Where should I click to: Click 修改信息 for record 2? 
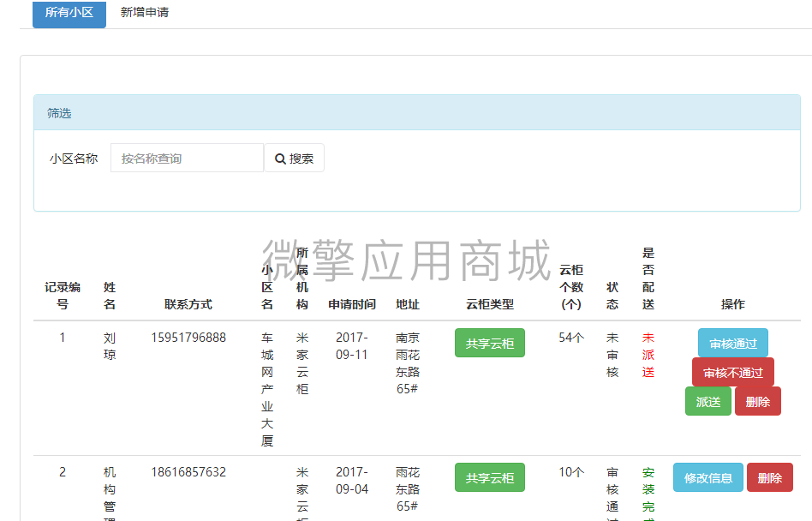(708, 477)
